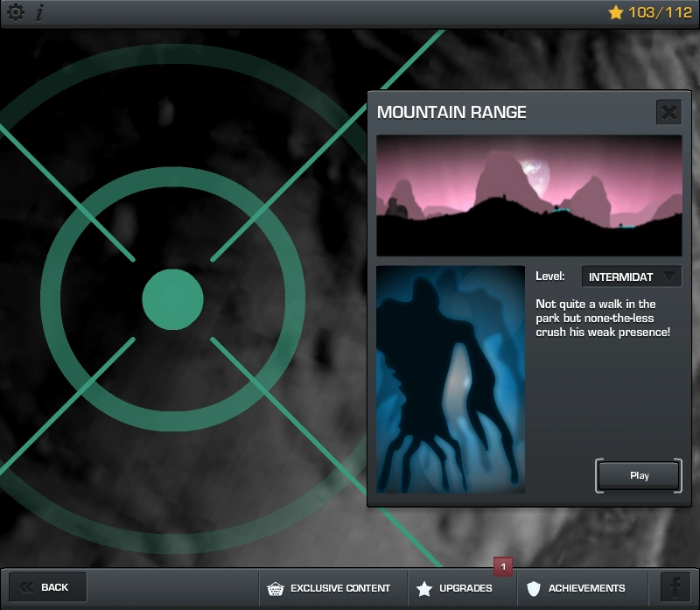700x610 pixels.
Task: Click the dropdown arrow next to Level
Action: coord(668,277)
